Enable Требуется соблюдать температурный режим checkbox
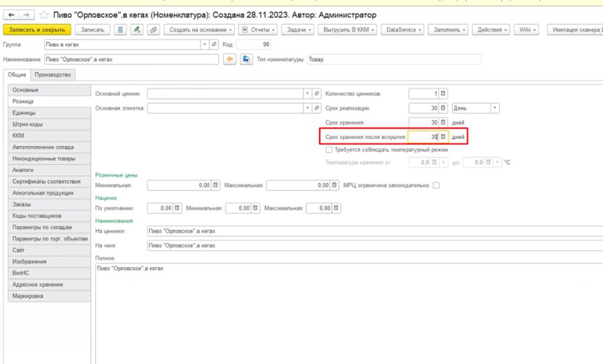 click(329, 150)
